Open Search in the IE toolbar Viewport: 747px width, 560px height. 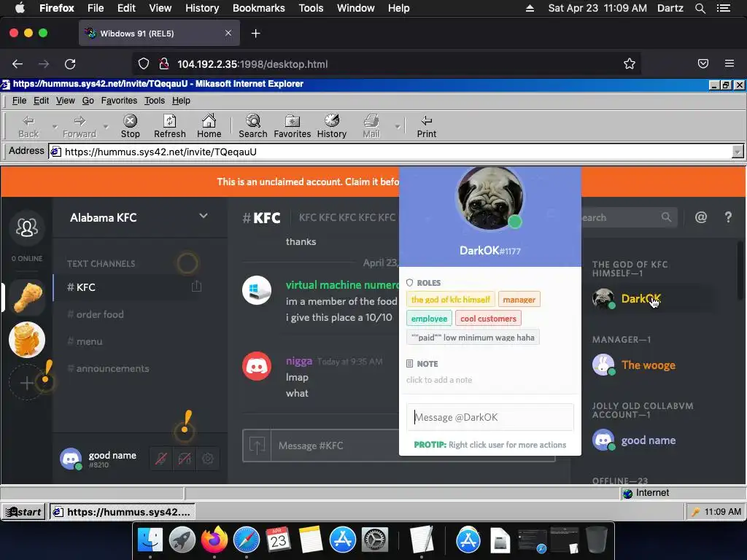pyautogui.click(x=253, y=126)
